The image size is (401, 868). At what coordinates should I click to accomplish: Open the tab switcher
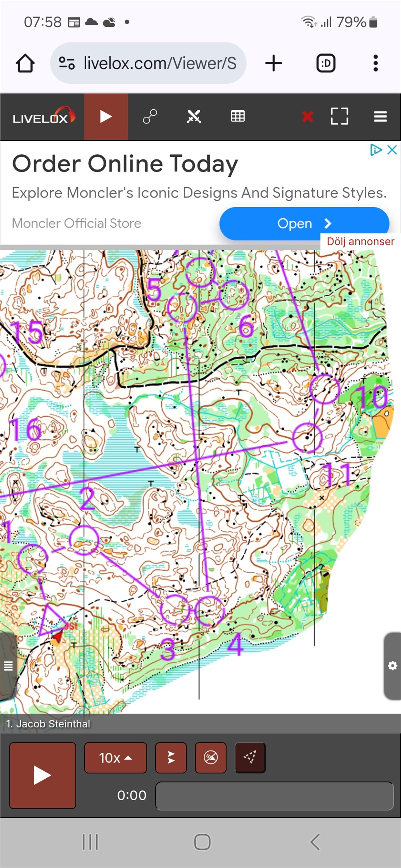(x=326, y=63)
